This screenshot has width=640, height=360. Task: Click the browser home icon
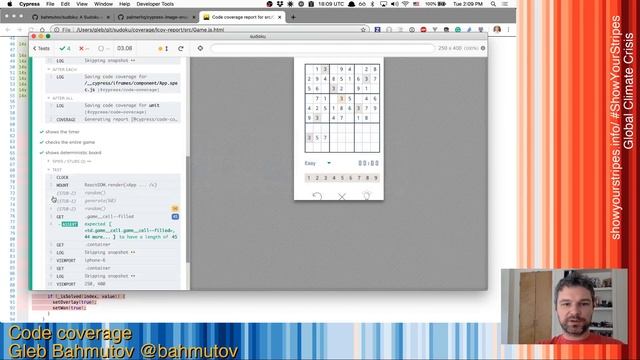(x=42, y=30)
